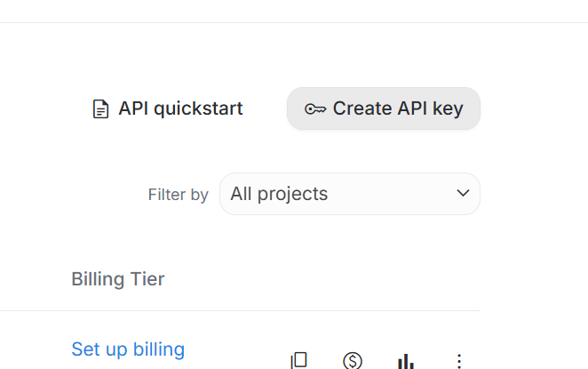Click the Filter by label
The width and height of the screenshot is (588, 369).
click(x=179, y=195)
